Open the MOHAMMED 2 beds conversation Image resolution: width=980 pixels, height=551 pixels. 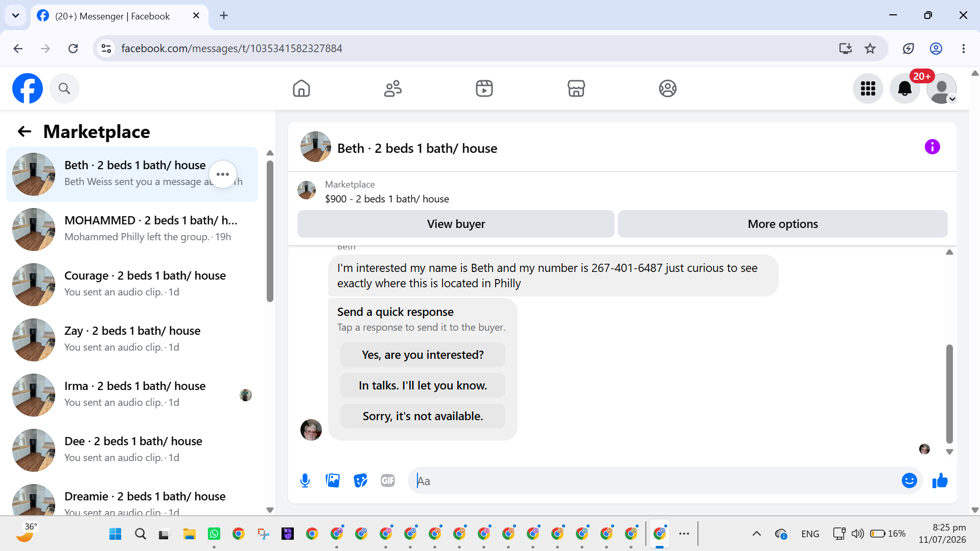(x=133, y=229)
